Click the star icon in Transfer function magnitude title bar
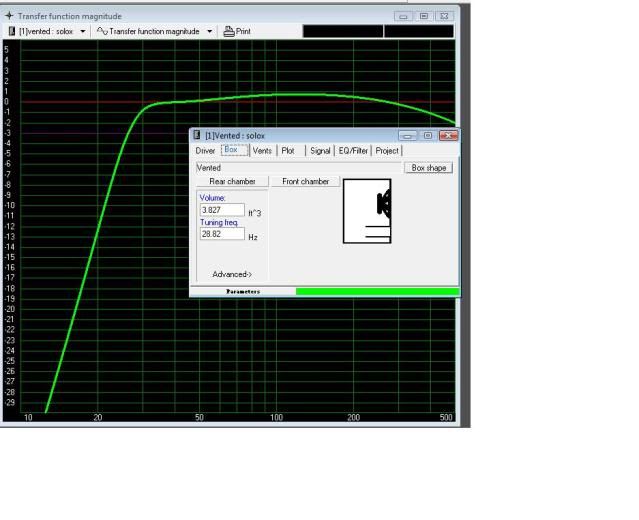Image resolution: width=639 pixels, height=520 pixels. pyautogui.click(x=9, y=16)
